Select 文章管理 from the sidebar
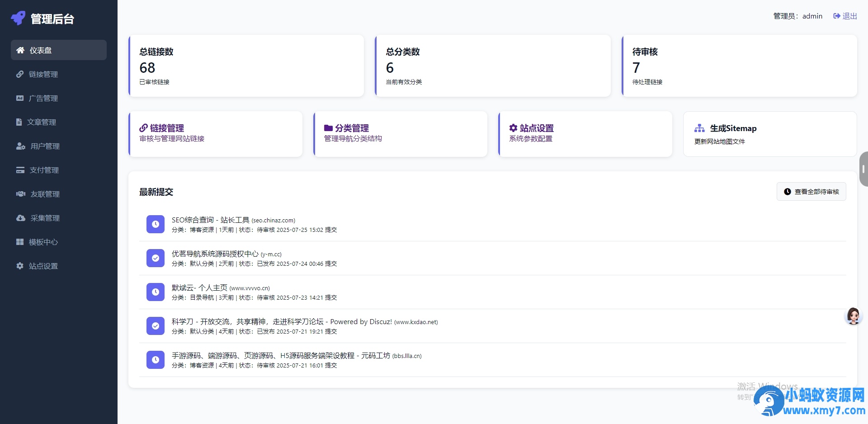The width and height of the screenshot is (868, 424). 59,122
